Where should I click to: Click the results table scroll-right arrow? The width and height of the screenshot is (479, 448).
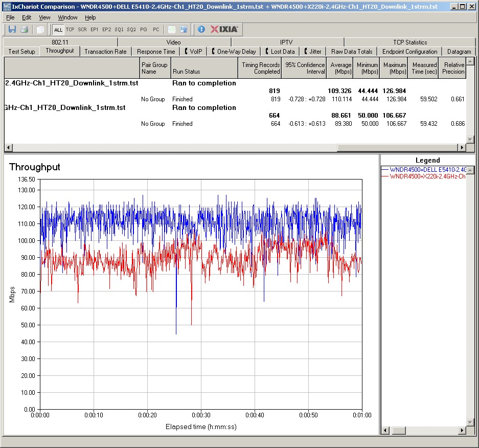coord(462,147)
